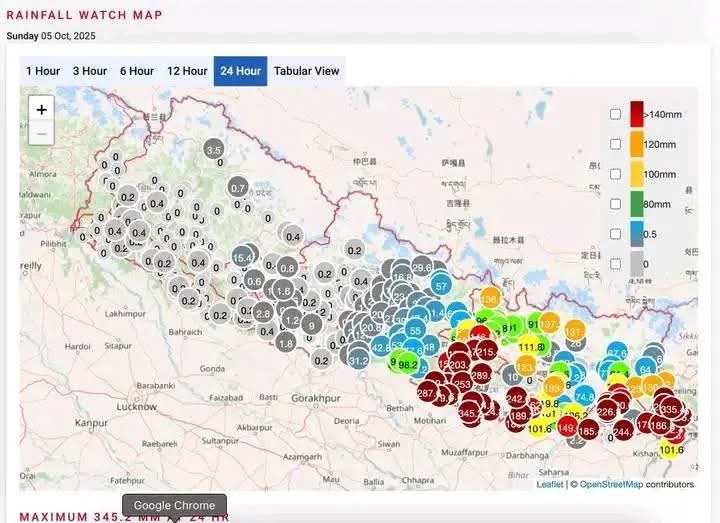Zoom in on the rainfall map
720x523 pixels.
[x=41, y=109]
